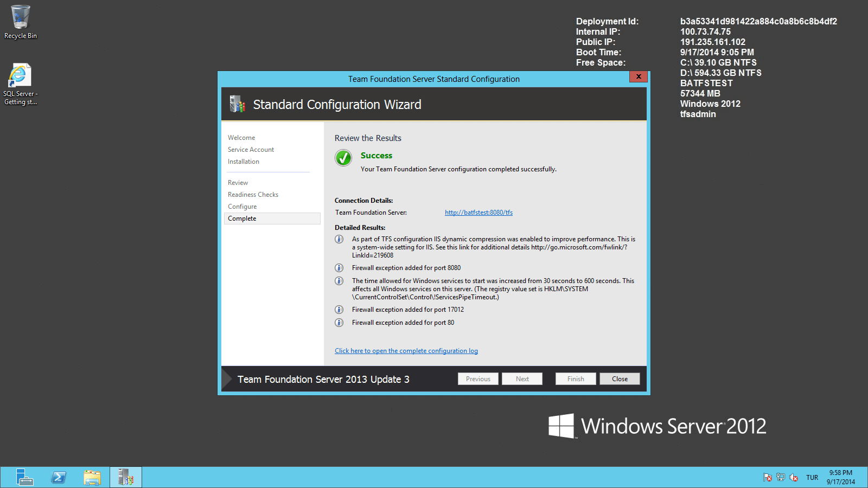Select the Welcome step in the wizard sidebar

tap(241, 137)
